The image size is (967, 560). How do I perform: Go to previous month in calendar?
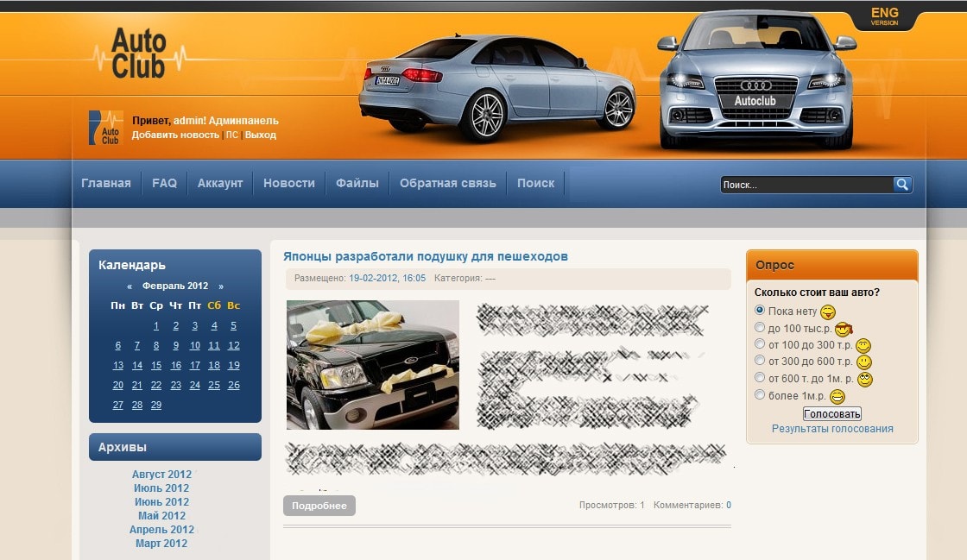click(130, 286)
